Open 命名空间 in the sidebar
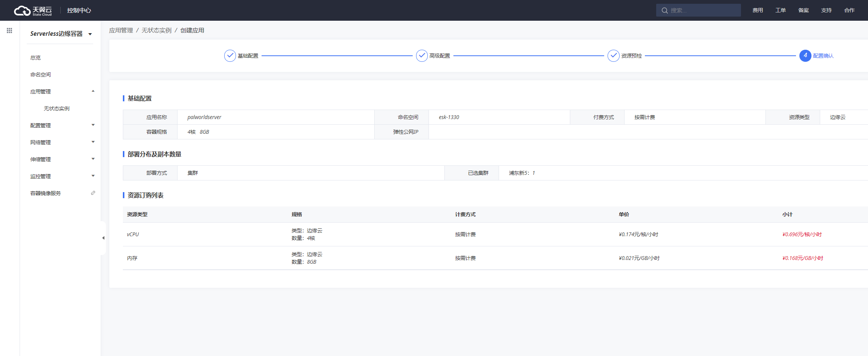 click(x=41, y=75)
